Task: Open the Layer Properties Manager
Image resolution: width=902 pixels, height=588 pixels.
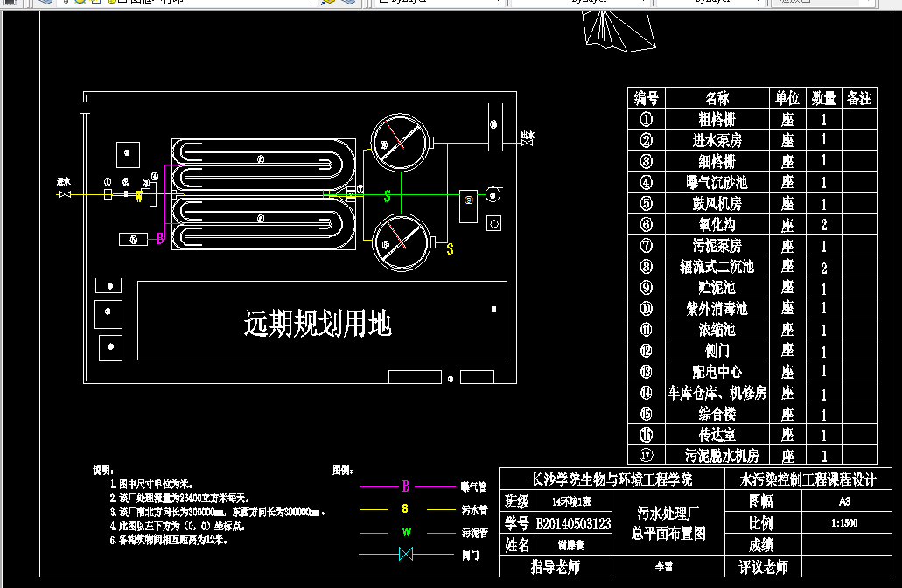Action: (44, 4)
